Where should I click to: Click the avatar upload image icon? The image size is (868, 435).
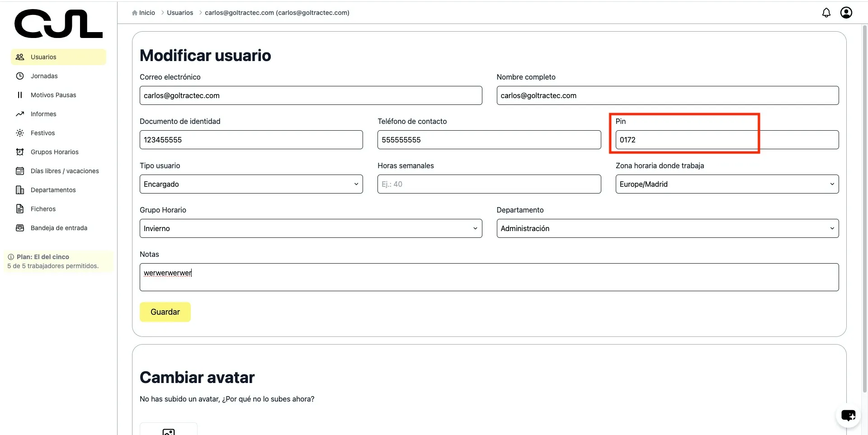pos(169,431)
